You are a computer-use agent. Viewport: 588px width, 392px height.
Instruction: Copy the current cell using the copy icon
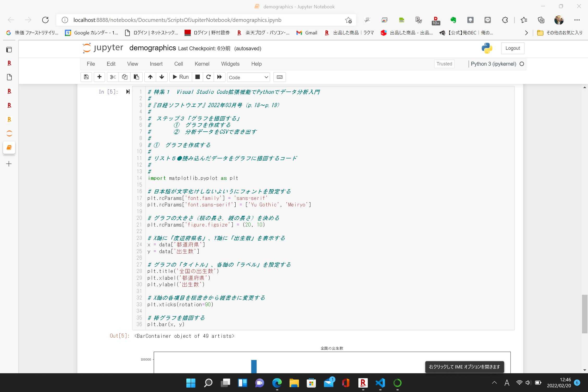[124, 77]
